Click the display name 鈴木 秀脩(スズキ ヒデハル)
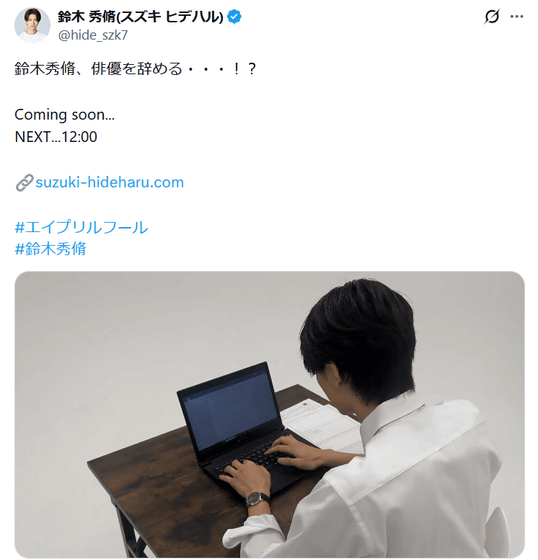The image size is (538, 560). click(x=140, y=16)
